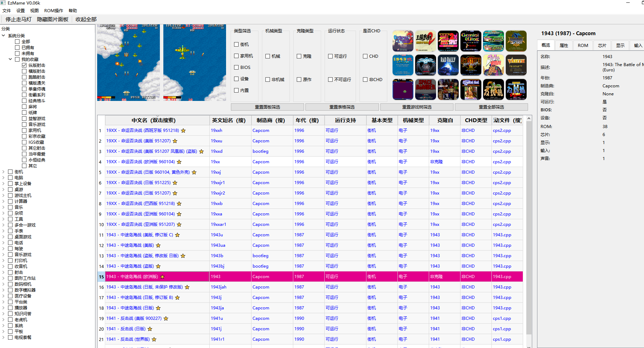Expand the 街机 category in the tree
This screenshot has height=348, width=644.
3,172
